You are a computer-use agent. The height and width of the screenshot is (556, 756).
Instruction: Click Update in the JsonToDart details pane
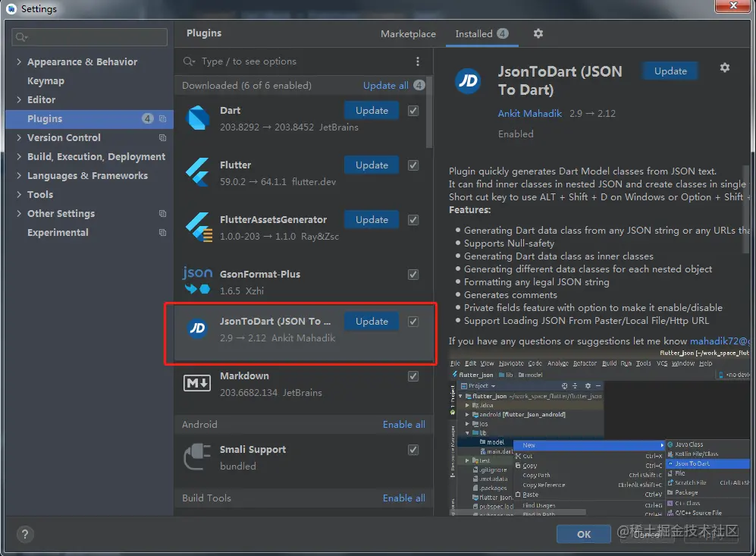coord(670,71)
